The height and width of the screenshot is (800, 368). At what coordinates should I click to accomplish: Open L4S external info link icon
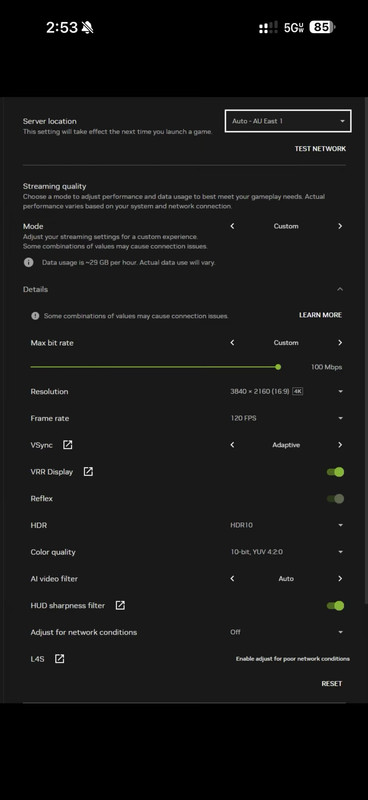coord(60,659)
